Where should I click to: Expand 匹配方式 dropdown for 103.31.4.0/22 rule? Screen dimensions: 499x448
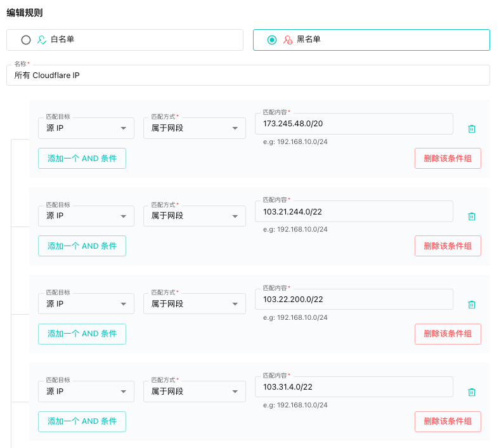click(x=195, y=392)
